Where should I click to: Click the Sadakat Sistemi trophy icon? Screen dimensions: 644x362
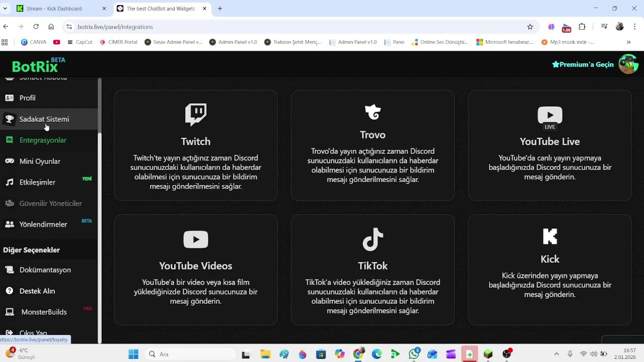coord(10,119)
